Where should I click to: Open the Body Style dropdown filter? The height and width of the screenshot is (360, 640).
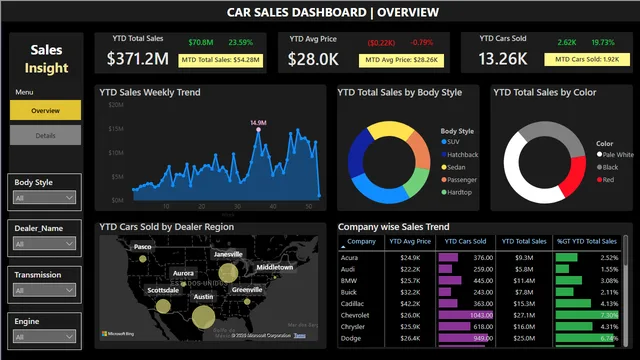(44, 198)
